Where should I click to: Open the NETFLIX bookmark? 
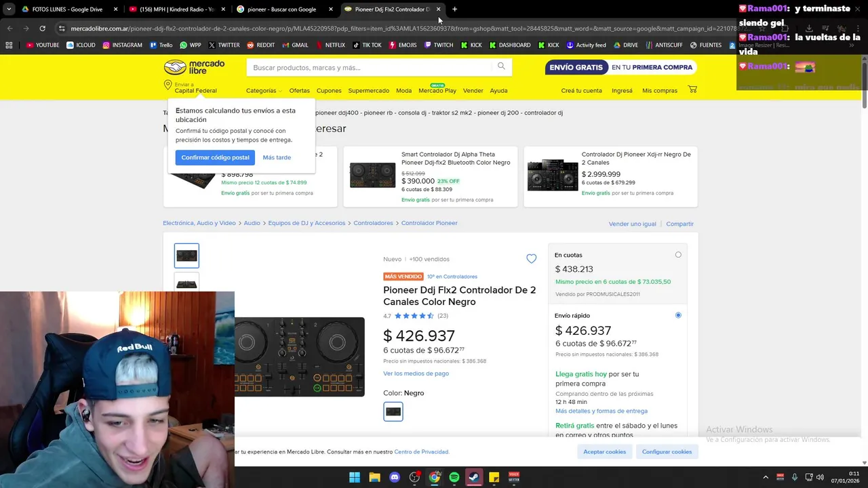[x=330, y=45]
